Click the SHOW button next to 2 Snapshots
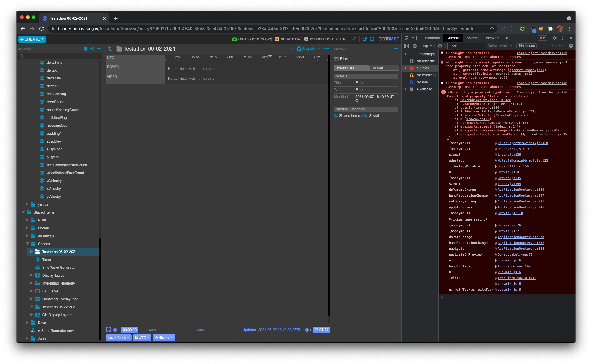The image size is (592, 364). coord(266,39)
